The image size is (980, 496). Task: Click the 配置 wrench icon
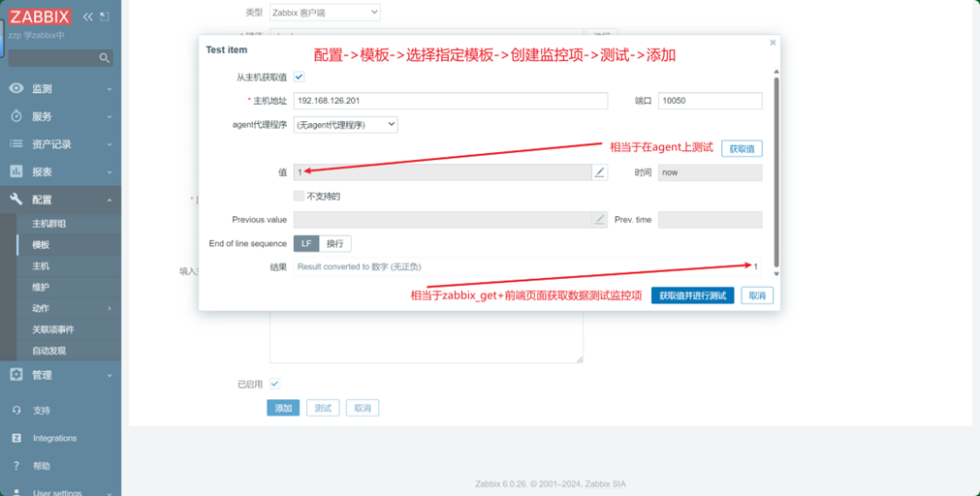click(16, 200)
